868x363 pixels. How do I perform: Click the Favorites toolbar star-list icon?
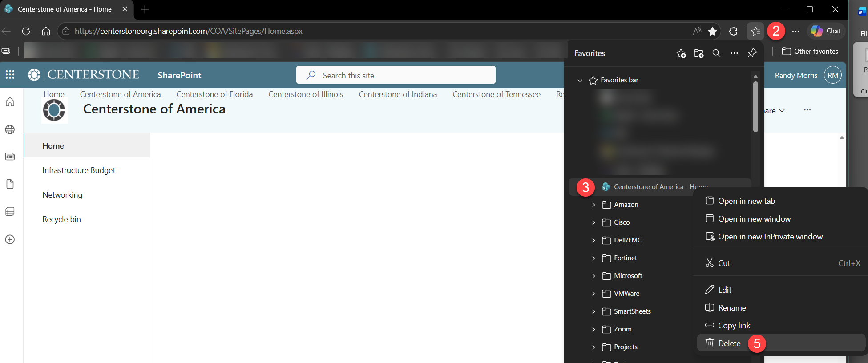click(755, 31)
